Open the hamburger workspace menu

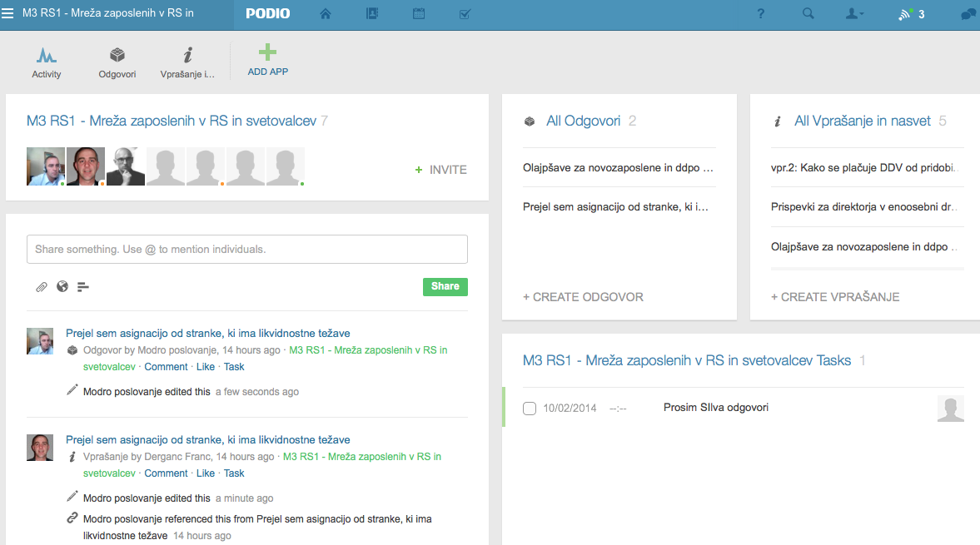[x=8, y=14]
